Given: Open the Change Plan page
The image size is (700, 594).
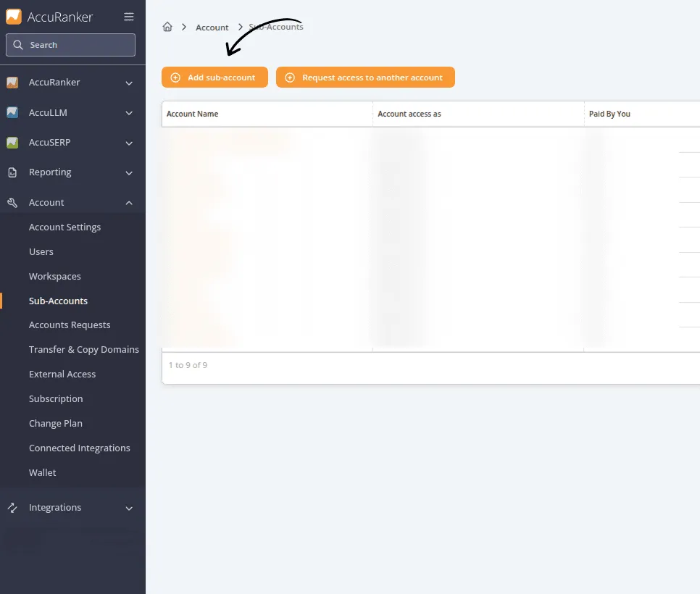Looking at the screenshot, I should 56,423.
